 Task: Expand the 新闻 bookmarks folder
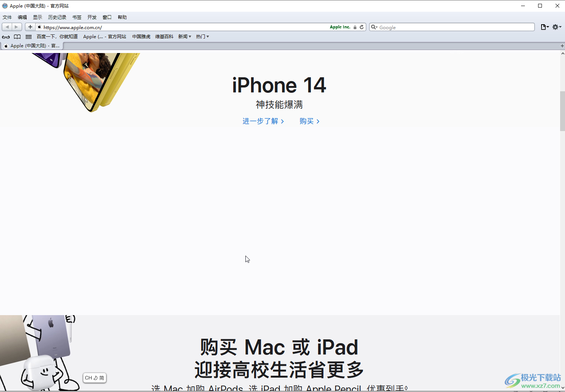185,37
